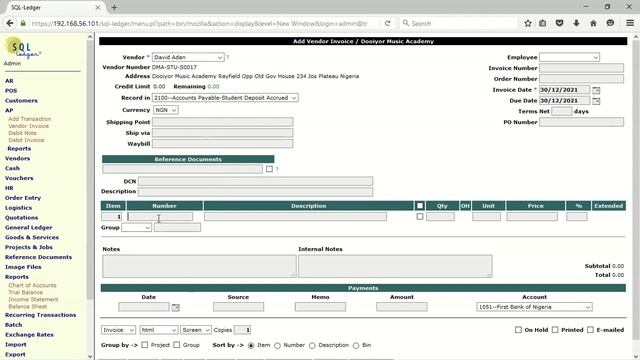640x360 pixels.
Task: Open the Invoice Date calendar picker
Action: coord(596,90)
